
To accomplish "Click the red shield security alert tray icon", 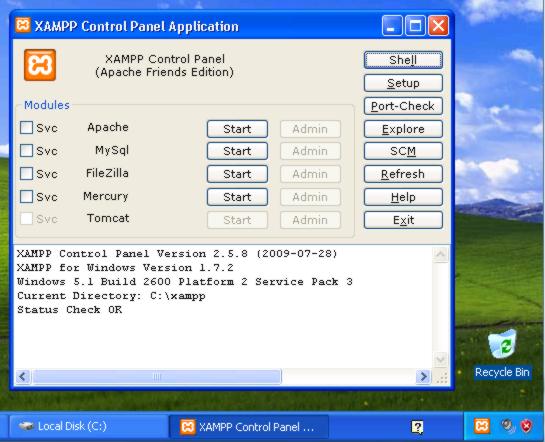I will [x=526, y=426].
